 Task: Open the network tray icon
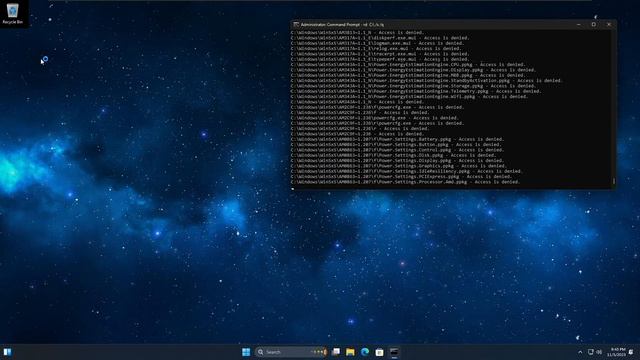pos(591,352)
